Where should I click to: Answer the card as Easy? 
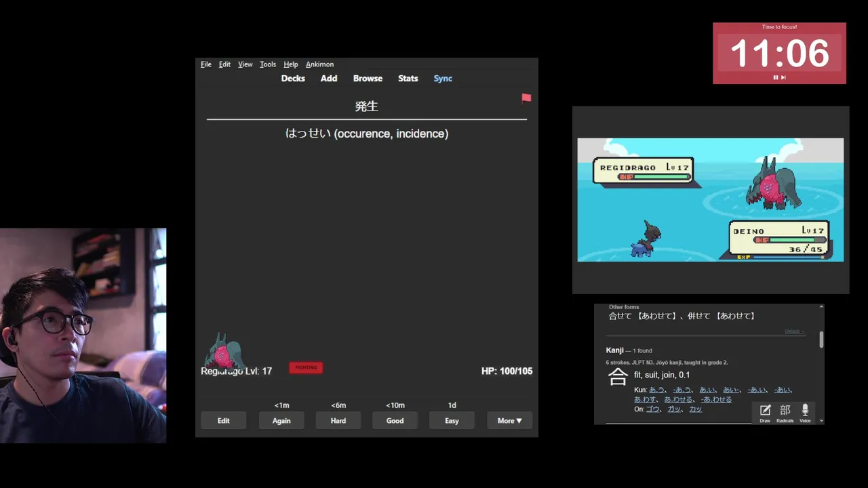tap(452, 421)
